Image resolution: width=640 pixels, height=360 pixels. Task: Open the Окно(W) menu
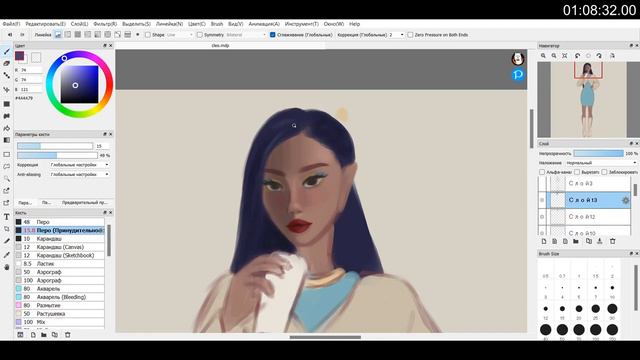(333, 24)
